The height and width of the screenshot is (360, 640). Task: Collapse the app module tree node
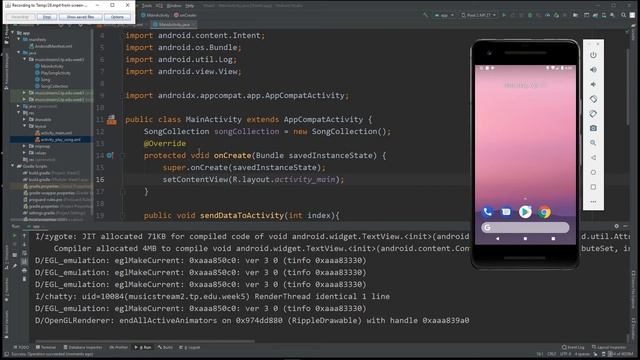pos(13,33)
